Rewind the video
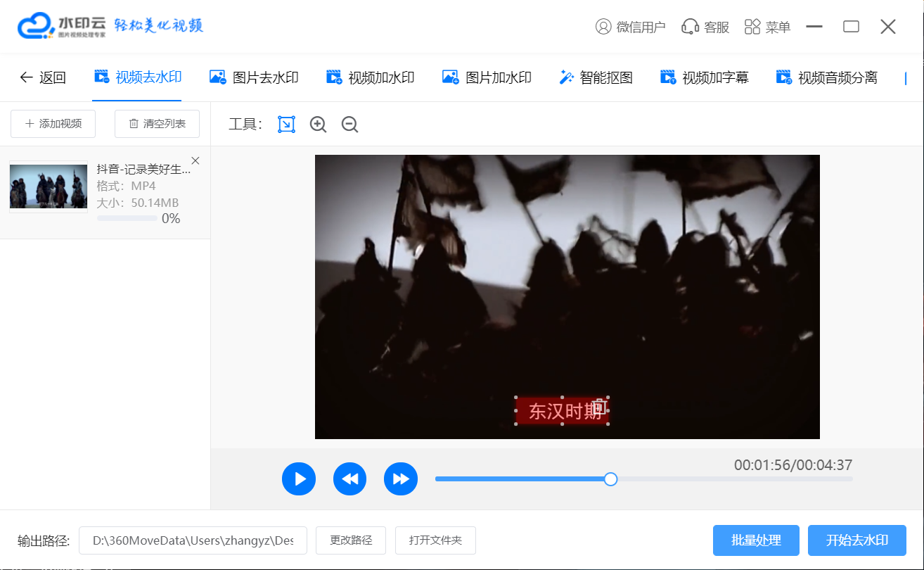The height and width of the screenshot is (570, 924). coord(349,479)
